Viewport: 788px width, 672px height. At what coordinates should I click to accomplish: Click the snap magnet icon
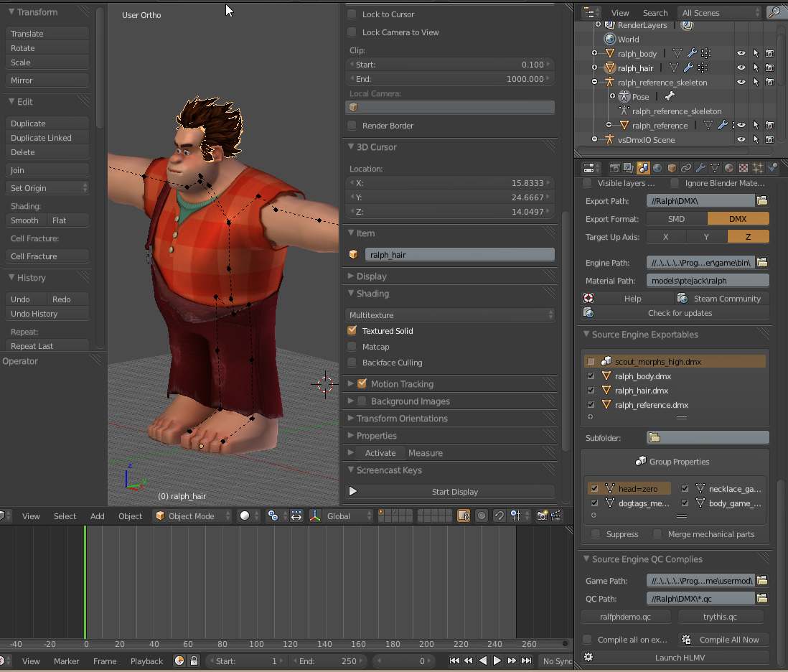pos(499,516)
